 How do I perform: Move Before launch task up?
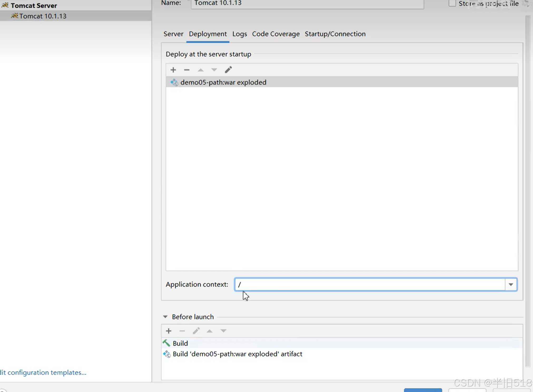(x=209, y=331)
